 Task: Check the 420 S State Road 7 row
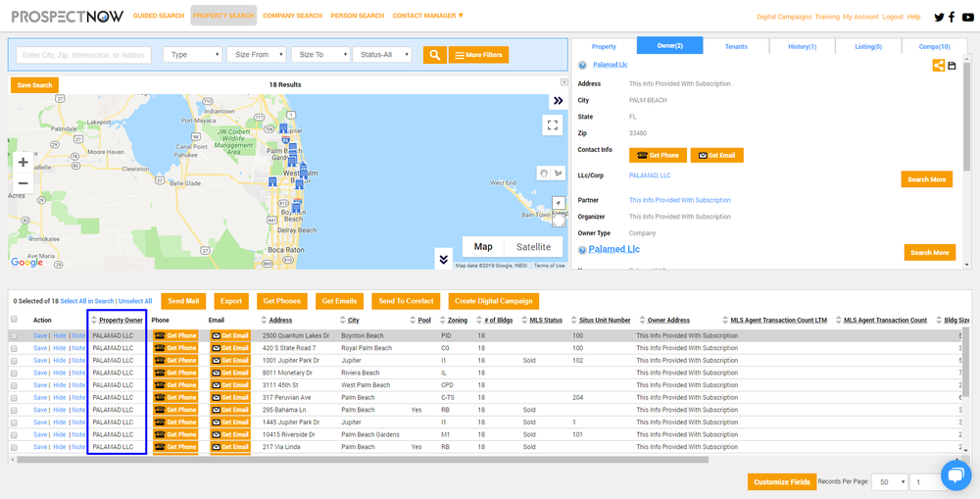(x=15, y=348)
